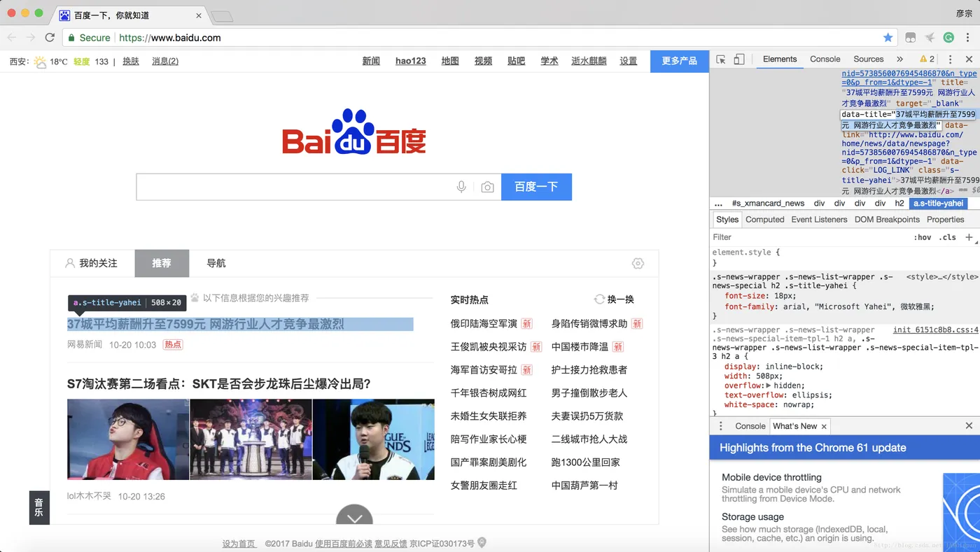
Task: Open the feed settings gear icon
Action: (638, 264)
